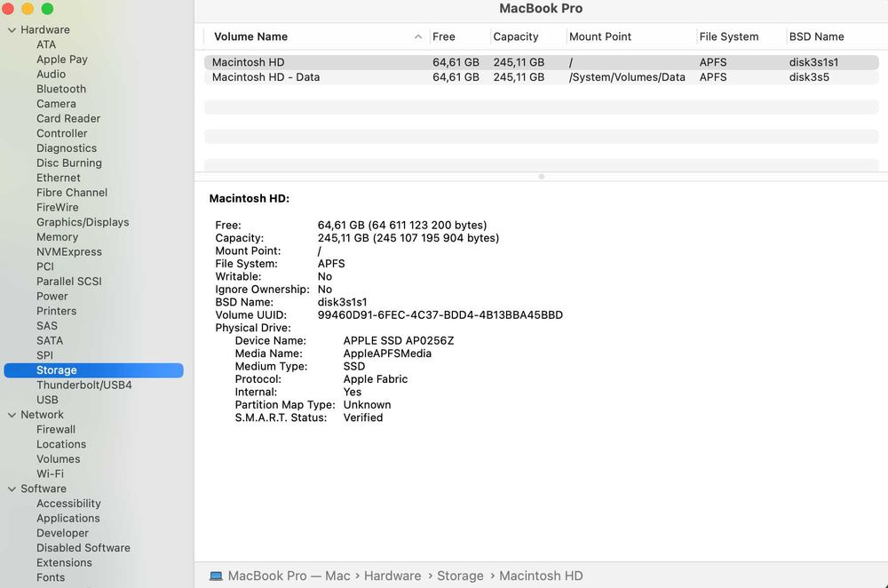The height and width of the screenshot is (588, 888).
Task: Select Ethernet in the sidebar
Action: tap(59, 178)
